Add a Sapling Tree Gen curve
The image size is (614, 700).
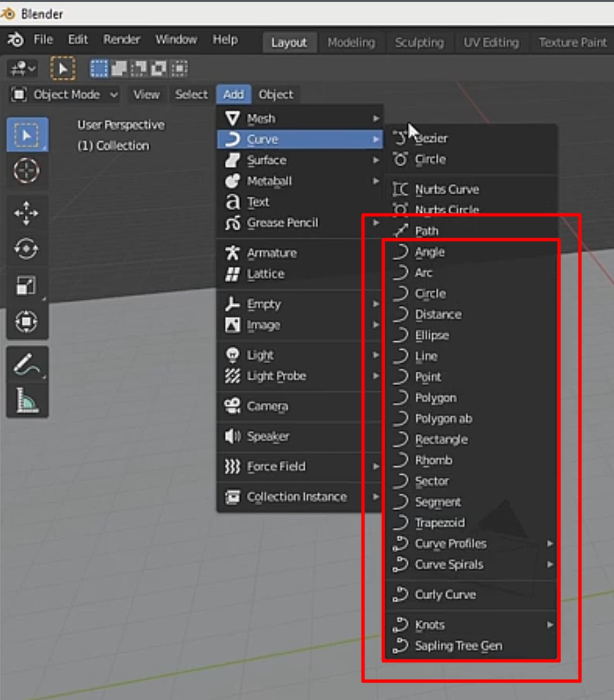pyautogui.click(x=472, y=645)
